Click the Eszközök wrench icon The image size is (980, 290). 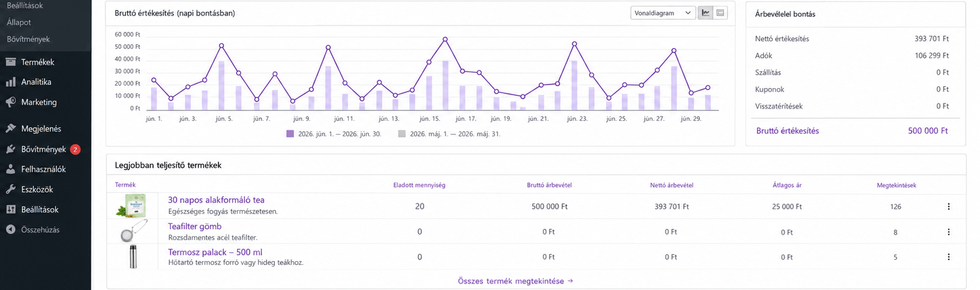pos(11,190)
